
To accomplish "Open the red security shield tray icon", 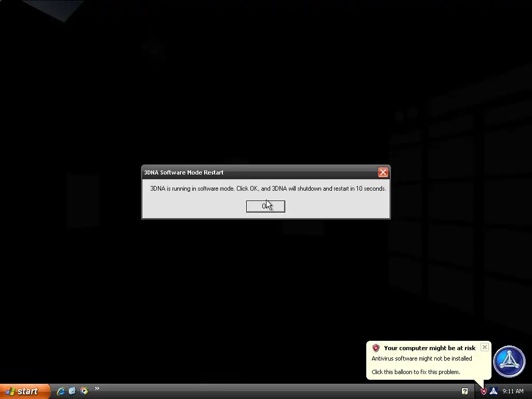I will tap(484, 392).
